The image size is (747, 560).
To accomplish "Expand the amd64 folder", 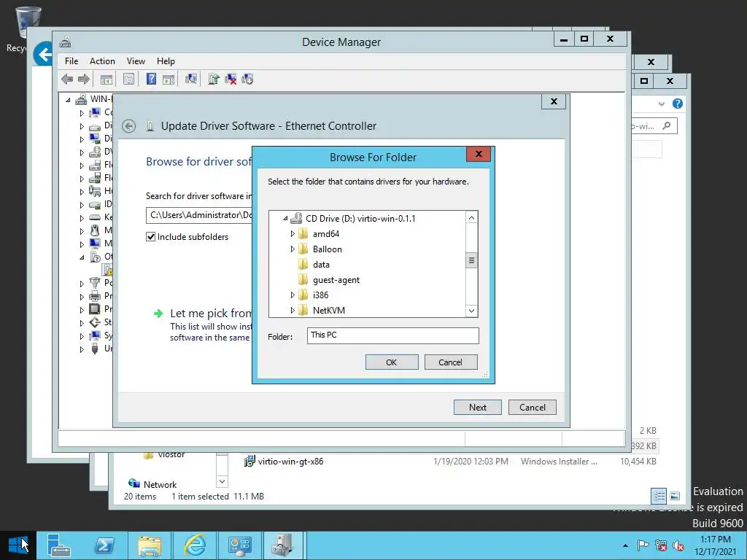I will (x=293, y=234).
